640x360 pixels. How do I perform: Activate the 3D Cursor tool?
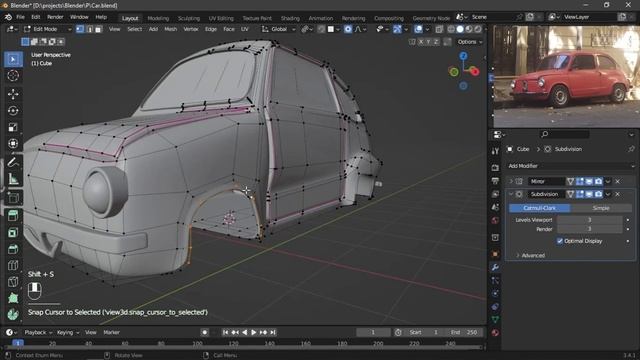[x=13, y=76]
